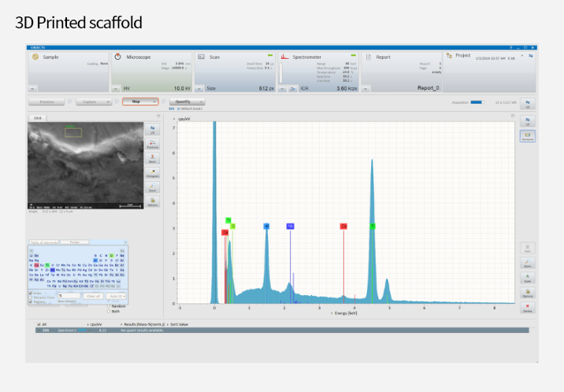This screenshot has width=564, height=392.
Task: Expand the Sample panel with its chevron
Action: (x=33, y=88)
